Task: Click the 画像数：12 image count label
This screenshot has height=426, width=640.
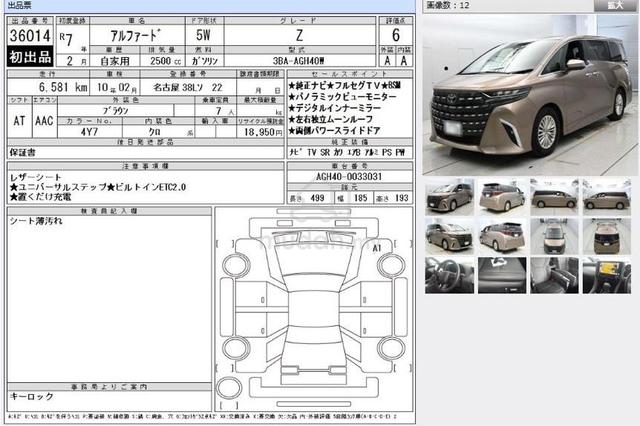Action: [x=448, y=5]
